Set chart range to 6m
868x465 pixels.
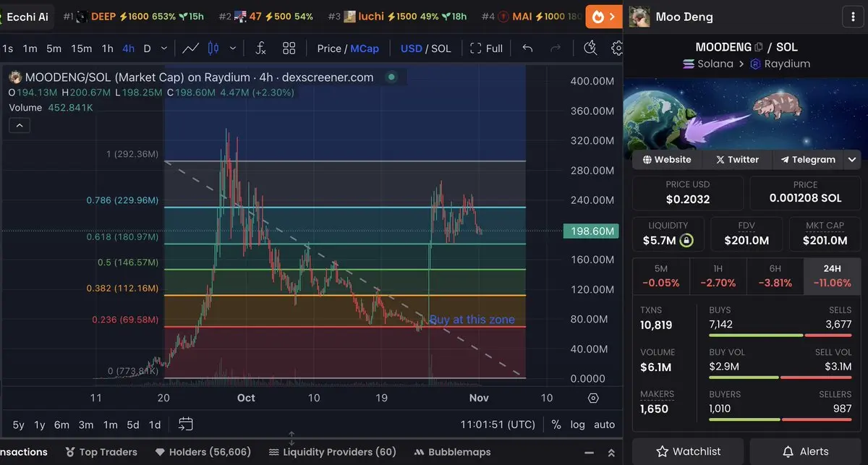point(61,425)
